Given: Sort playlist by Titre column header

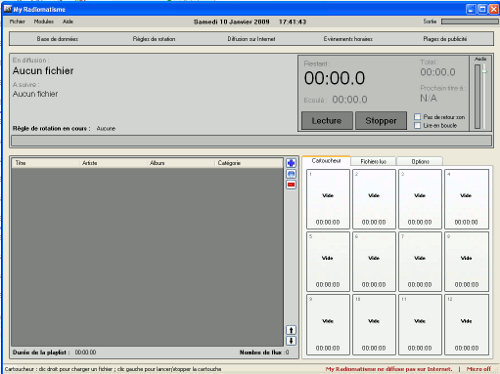Looking at the screenshot, I should [x=46, y=163].
